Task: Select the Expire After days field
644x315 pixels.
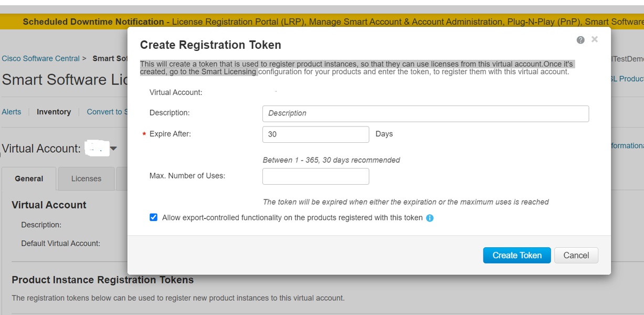Action: (315, 134)
